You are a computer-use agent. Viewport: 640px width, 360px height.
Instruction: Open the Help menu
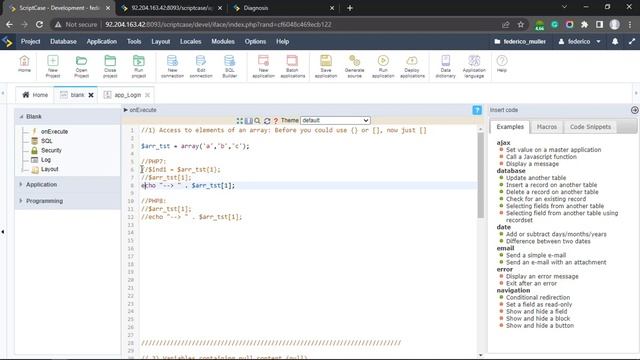coord(282,41)
